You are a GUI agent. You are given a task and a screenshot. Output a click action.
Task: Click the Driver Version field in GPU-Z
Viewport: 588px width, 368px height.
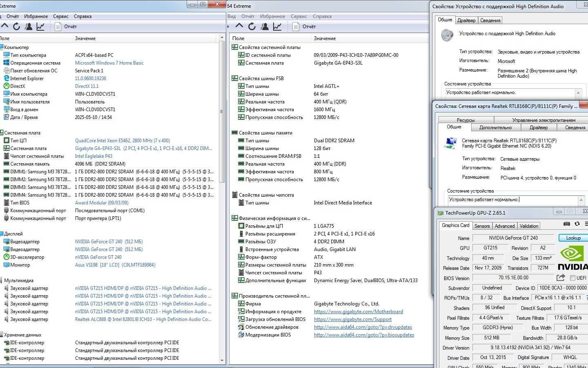(530, 348)
